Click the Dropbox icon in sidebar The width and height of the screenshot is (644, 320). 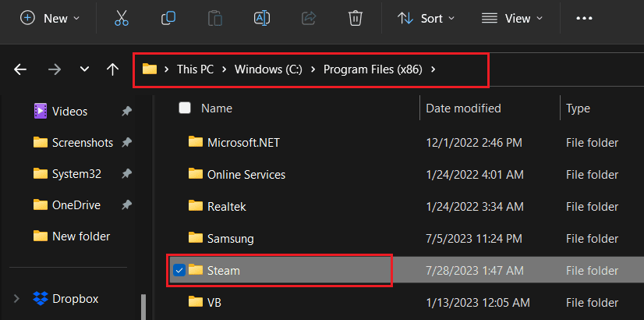tap(41, 298)
